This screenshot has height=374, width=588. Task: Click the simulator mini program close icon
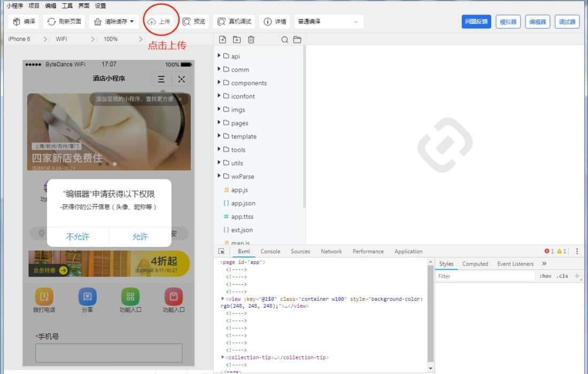(182, 79)
